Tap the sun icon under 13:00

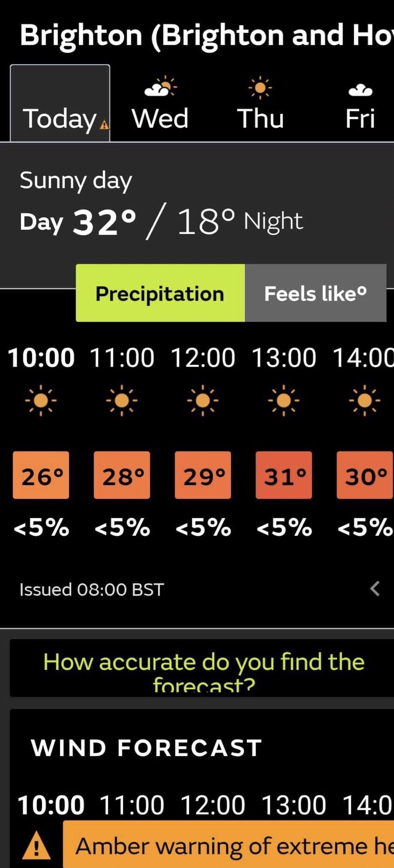coord(284,400)
